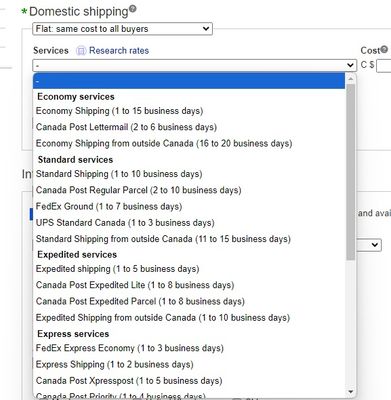Open the dropdown partly hidden behind the list
Image resolution: width=391 pixels, height=400 pixels.
click(369, 245)
